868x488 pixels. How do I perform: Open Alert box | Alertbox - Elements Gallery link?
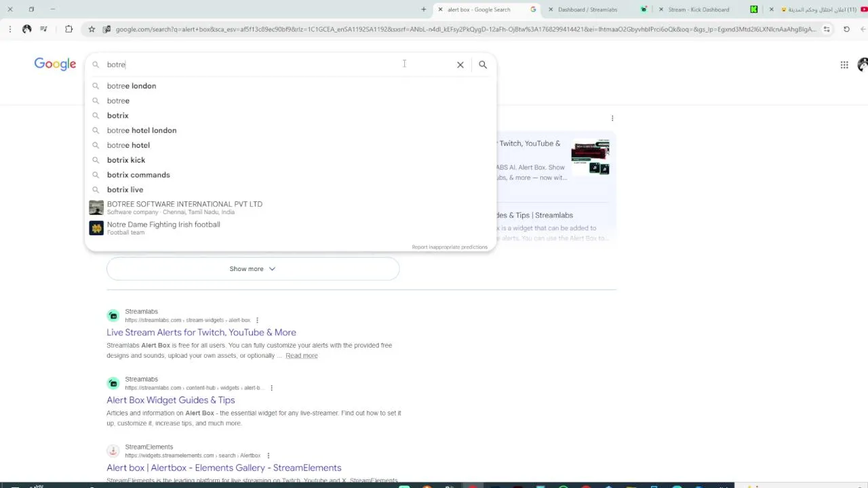pyautogui.click(x=224, y=468)
